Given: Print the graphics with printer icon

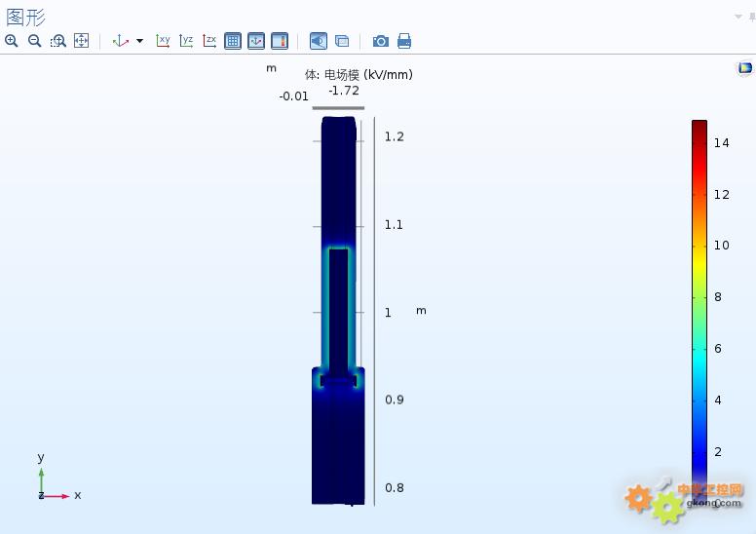Looking at the screenshot, I should coord(404,41).
